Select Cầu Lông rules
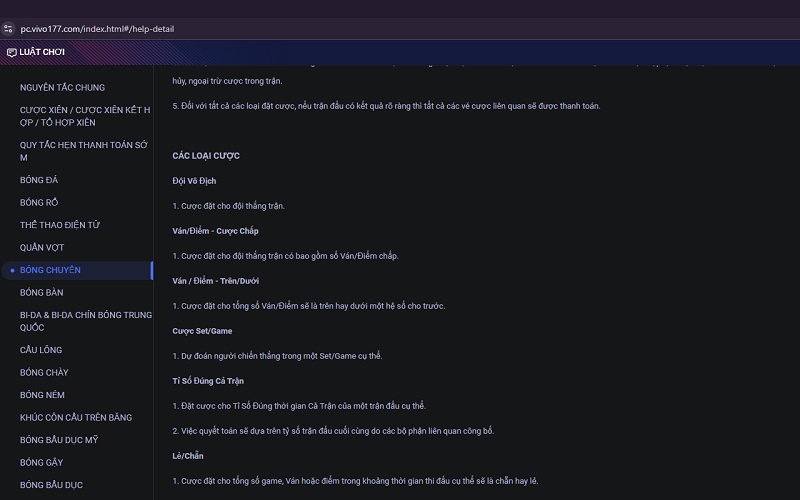Viewport: 800px width, 500px height. coord(41,350)
